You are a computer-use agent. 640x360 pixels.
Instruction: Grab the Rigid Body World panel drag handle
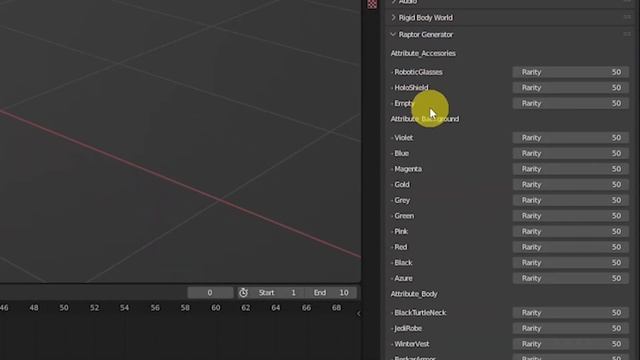[627, 18]
